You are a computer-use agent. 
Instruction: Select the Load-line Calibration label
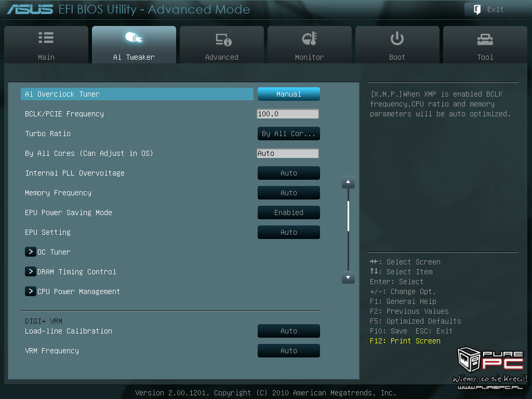tap(69, 331)
